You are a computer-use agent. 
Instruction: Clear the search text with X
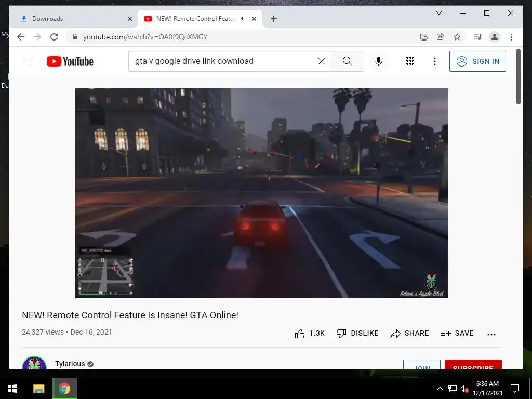pyautogui.click(x=321, y=61)
